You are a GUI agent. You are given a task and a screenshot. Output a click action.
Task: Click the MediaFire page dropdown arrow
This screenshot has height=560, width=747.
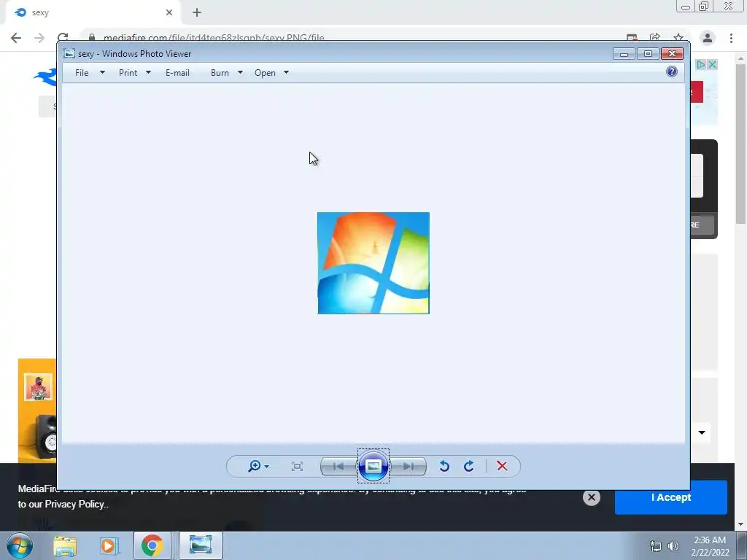click(702, 433)
